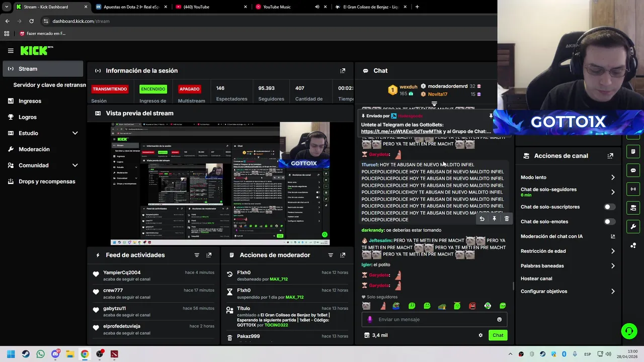Open Servidor y clave de retransmisión
644x362 pixels.
(x=49, y=85)
